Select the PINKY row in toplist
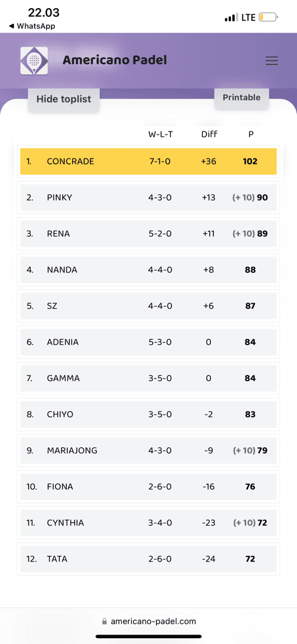The height and width of the screenshot is (644, 297). 148,197
